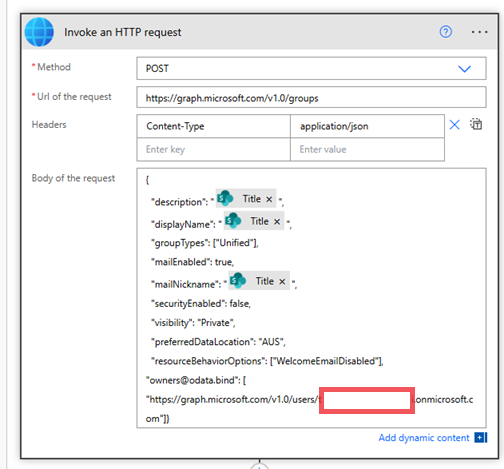The height and width of the screenshot is (469, 504).
Task: Click the Url of the request label
Action: 74,97
